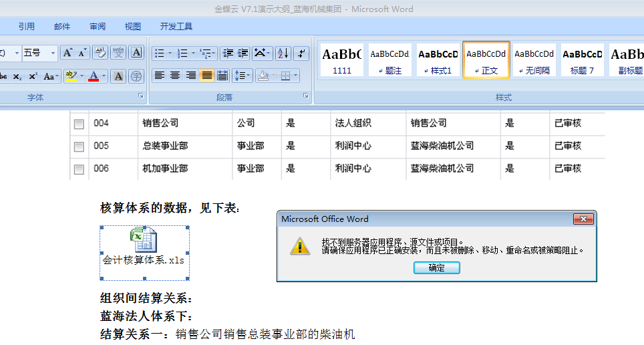This screenshot has width=644, height=345.
Task: Click the red font color swatch
Action: click(94, 76)
